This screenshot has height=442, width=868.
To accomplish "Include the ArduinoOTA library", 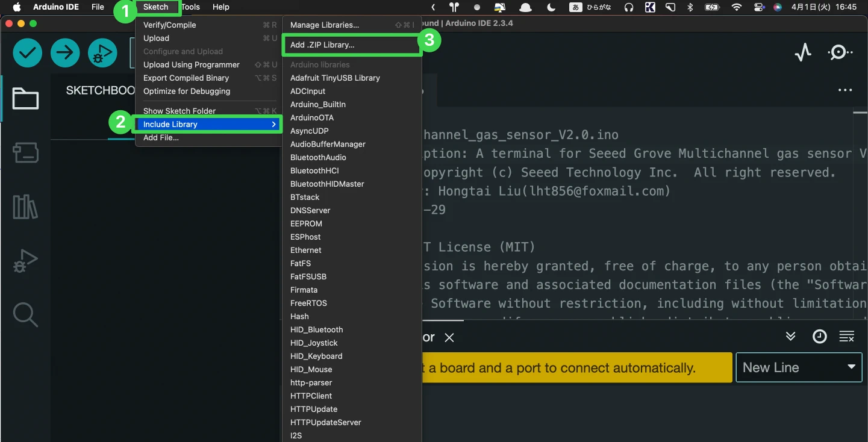I will click(352, 117).
